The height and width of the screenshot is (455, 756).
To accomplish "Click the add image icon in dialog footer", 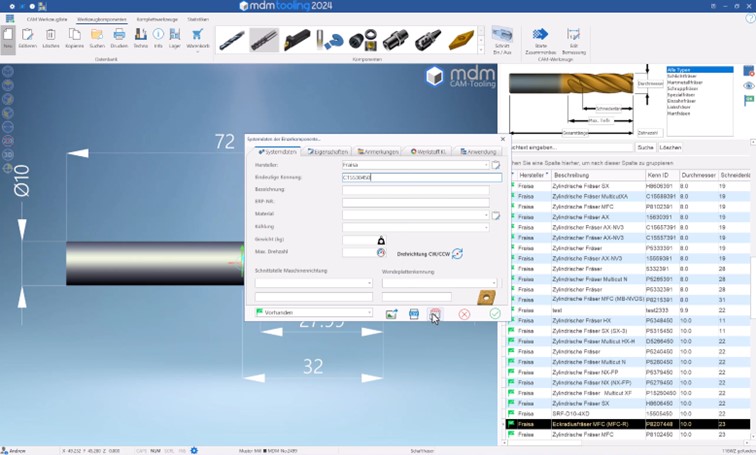I will click(x=392, y=314).
